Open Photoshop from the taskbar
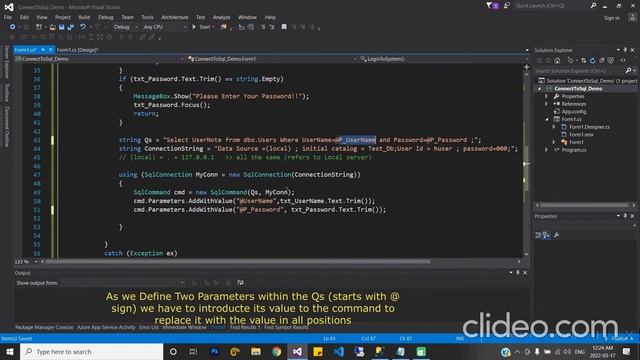 [x=214, y=351]
